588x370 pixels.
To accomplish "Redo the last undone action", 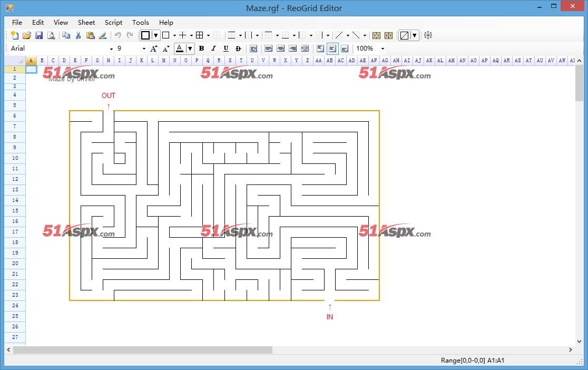I will pyautogui.click(x=130, y=35).
